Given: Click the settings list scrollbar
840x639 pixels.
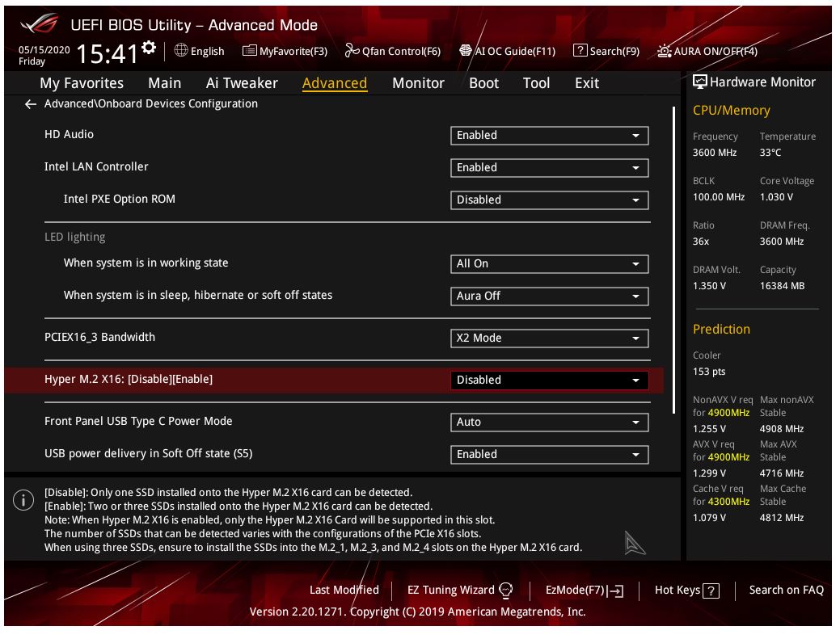Looking at the screenshot, I should [x=673, y=260].
